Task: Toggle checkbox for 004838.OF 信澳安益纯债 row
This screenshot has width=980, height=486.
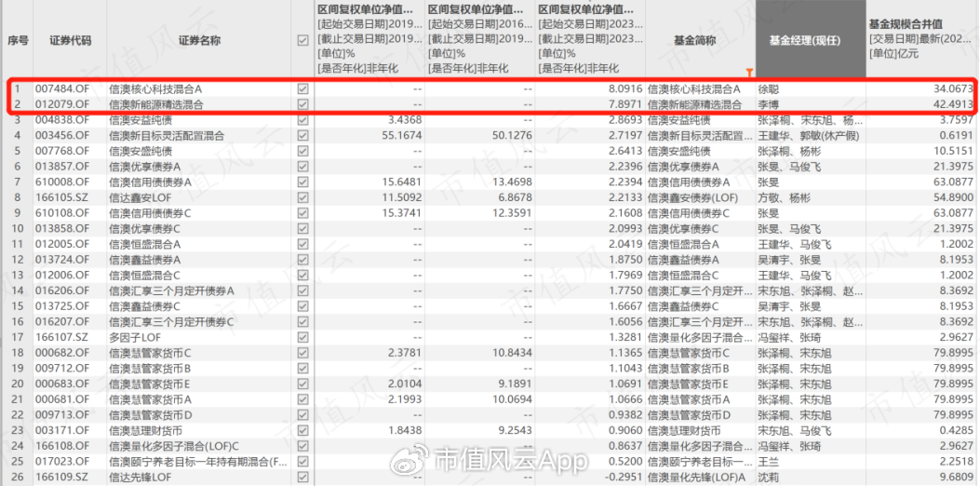Action: (303, 120)
